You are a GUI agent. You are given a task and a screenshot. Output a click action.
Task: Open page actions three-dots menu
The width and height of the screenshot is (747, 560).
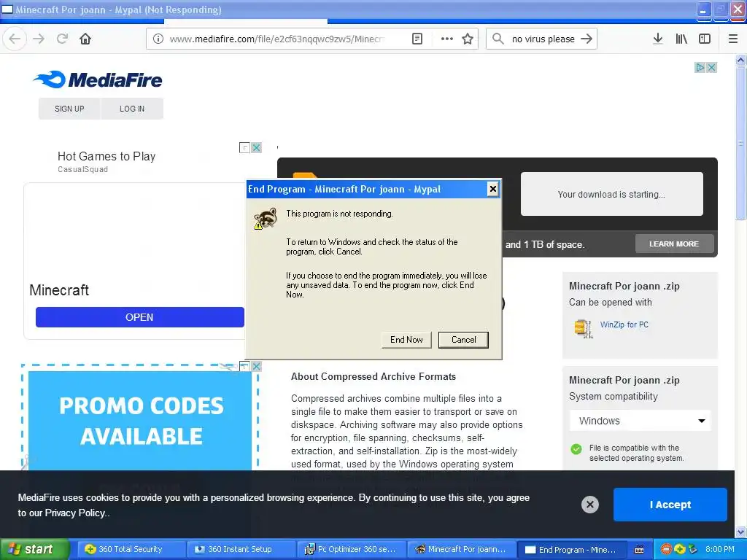click(446, 39)
